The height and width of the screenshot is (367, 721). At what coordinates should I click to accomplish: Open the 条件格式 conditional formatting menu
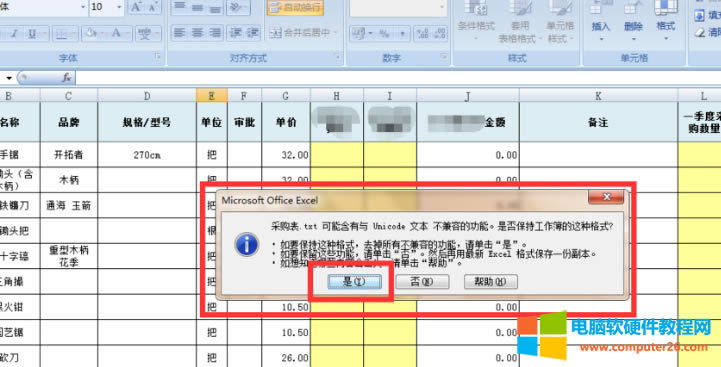pos(476,21)
